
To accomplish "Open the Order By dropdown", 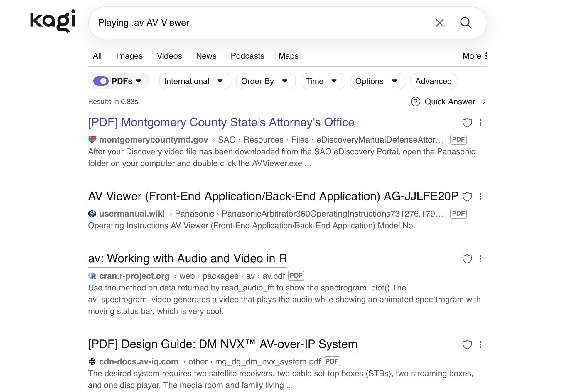I will coord(265,81).
